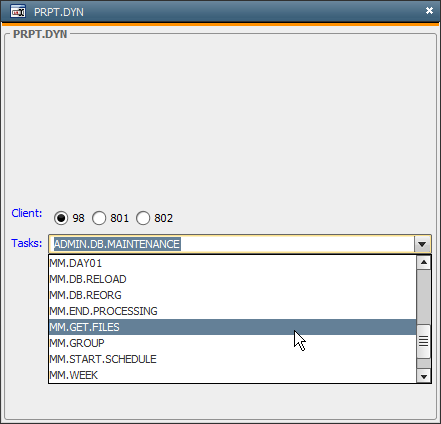This screenshot has height=424, width=441.
Task: Select MM.WEEK at the list bottom
Action: pyautogui.click(x=233, y=375)
